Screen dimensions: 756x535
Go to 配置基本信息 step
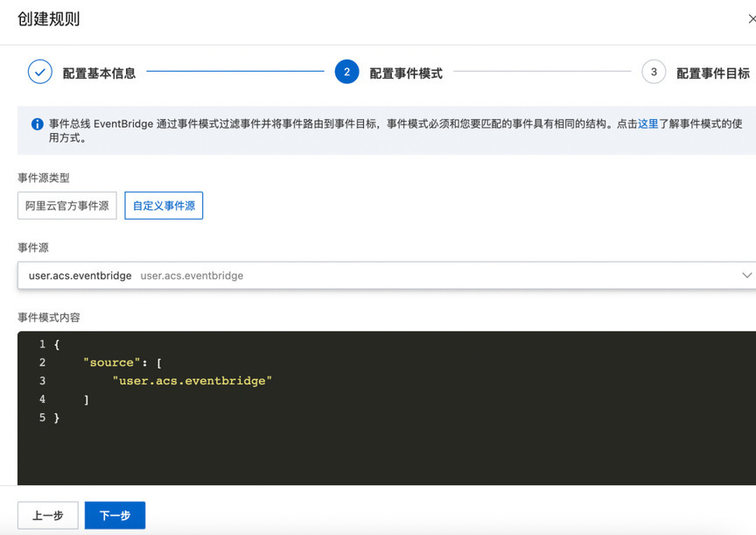coord(99,74)
